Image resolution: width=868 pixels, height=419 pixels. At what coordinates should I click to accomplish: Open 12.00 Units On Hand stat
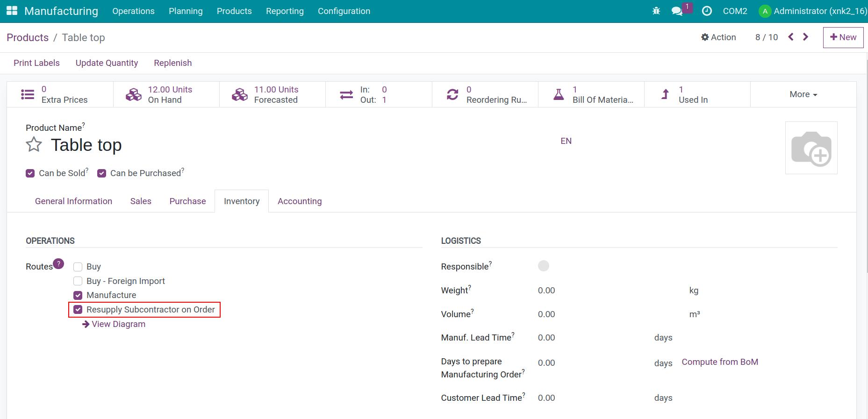(x=166, y=94)
